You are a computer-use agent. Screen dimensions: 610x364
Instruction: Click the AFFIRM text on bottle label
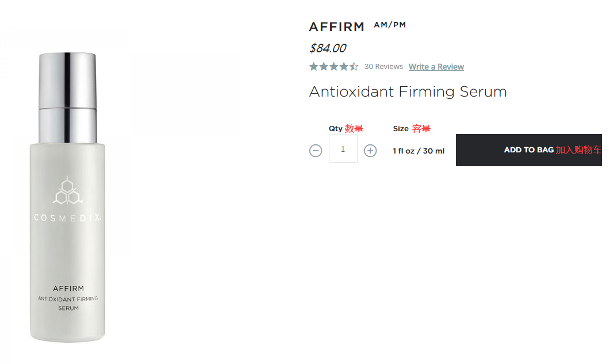(x=68, y=289)
